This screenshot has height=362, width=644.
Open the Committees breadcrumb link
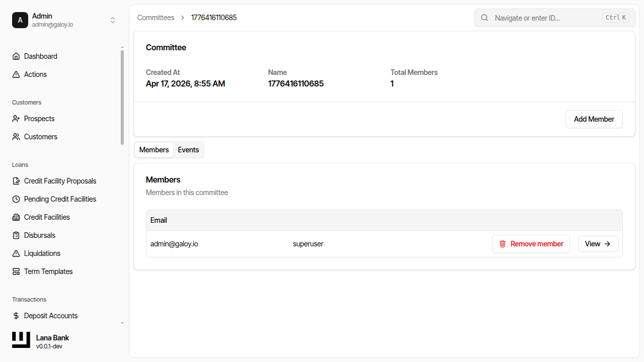click(155, 17)
